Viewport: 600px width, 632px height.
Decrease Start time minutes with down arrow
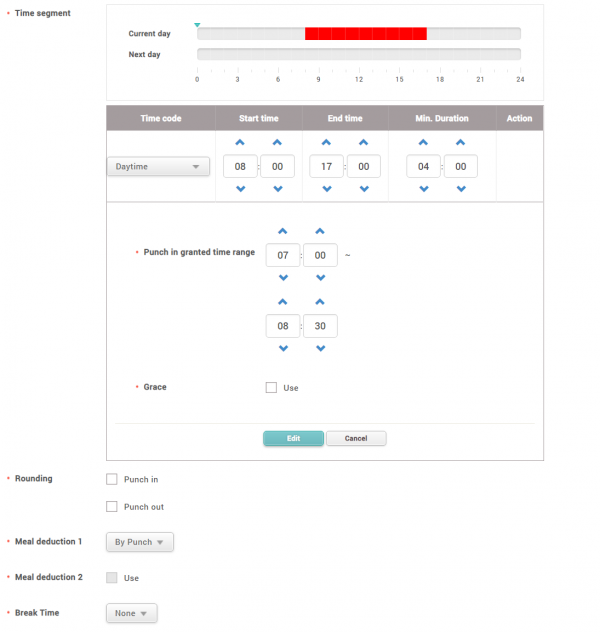[x=277, y=190]
